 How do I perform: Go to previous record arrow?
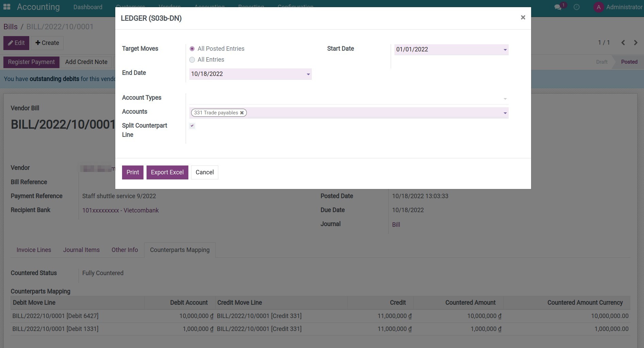pos(623,43)
